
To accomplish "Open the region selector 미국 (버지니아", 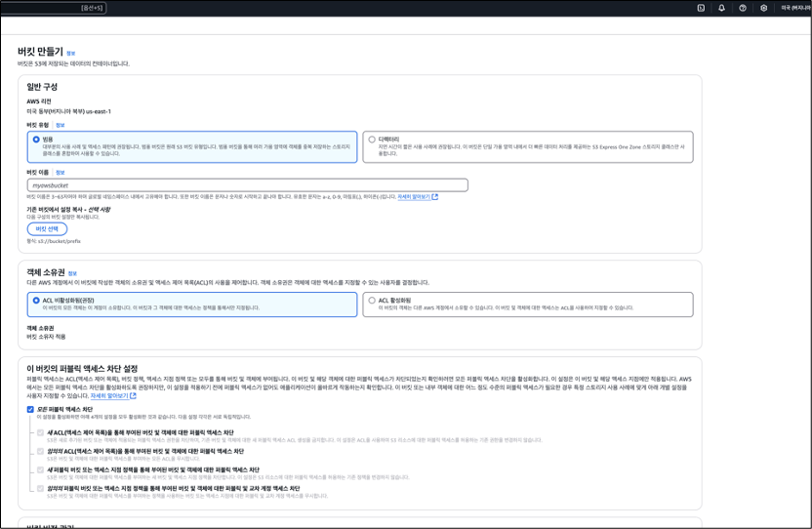I will point(795,8).
